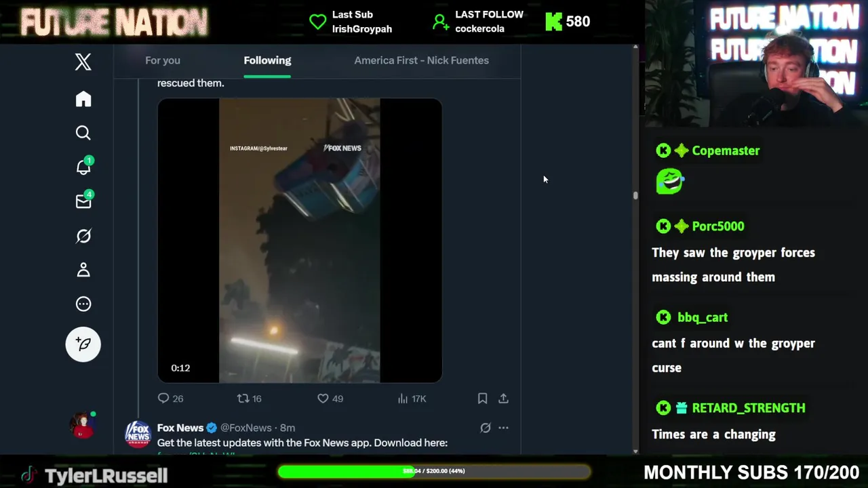The image size is (868, 488).
Task: Open the Fox News account name link
Action: point(180,428)
